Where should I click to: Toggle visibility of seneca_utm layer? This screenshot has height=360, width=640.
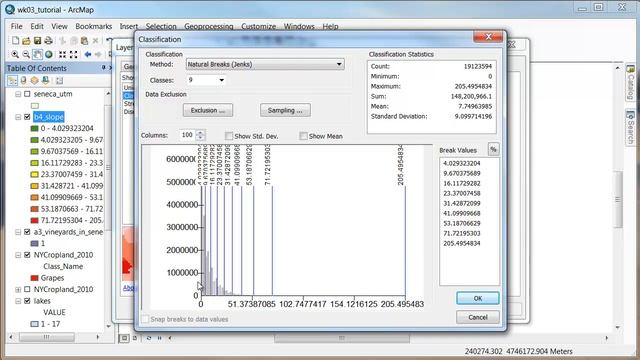pyautogui.click(x=27, y=94)
